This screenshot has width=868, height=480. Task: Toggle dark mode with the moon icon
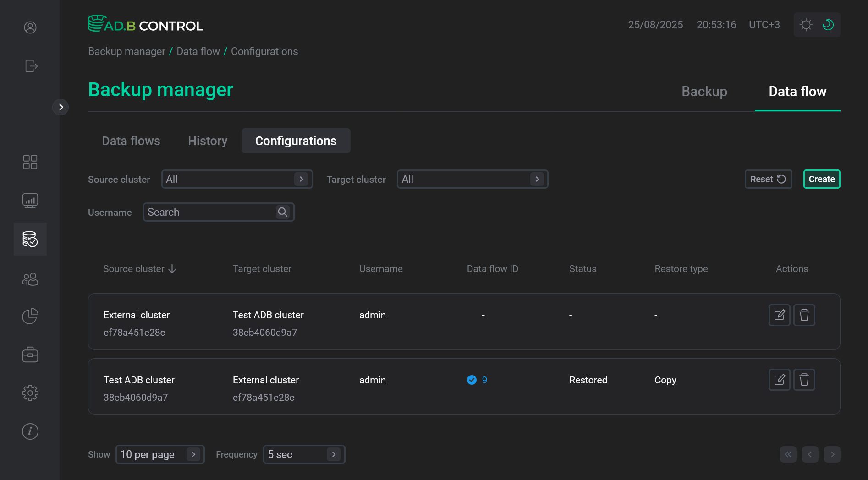[828, 25]
